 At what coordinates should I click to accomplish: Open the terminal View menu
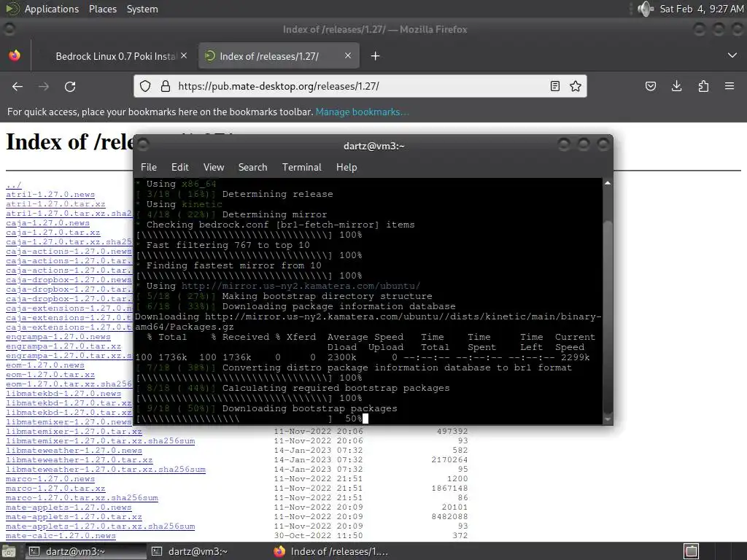(214, 167)
